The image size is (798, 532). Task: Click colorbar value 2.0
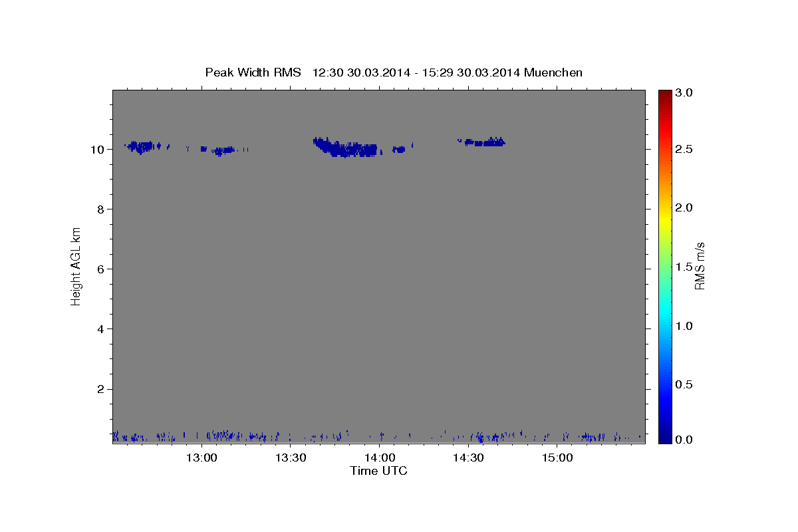coord(685,207)
